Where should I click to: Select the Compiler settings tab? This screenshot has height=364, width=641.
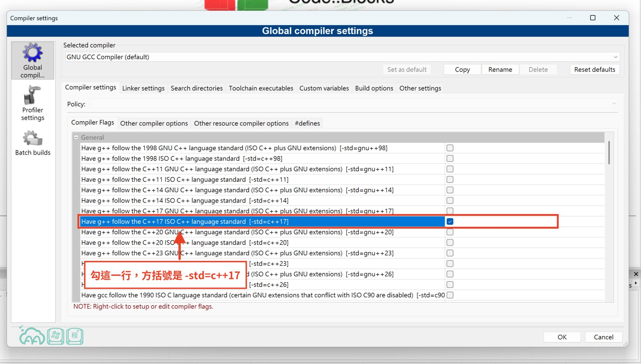point(91,87)
